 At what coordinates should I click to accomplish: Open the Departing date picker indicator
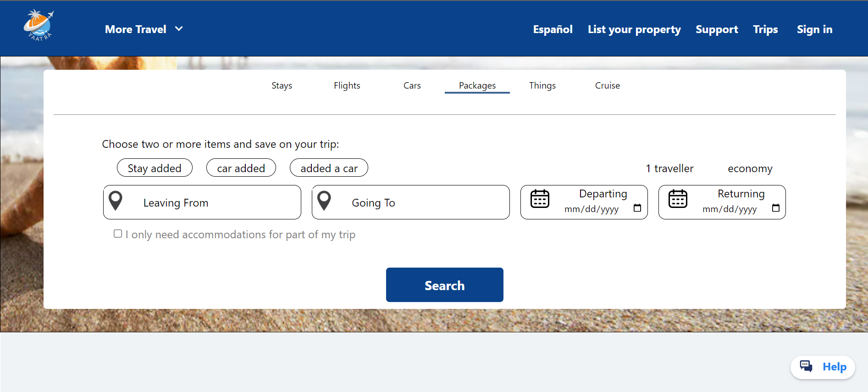[637, 208]
